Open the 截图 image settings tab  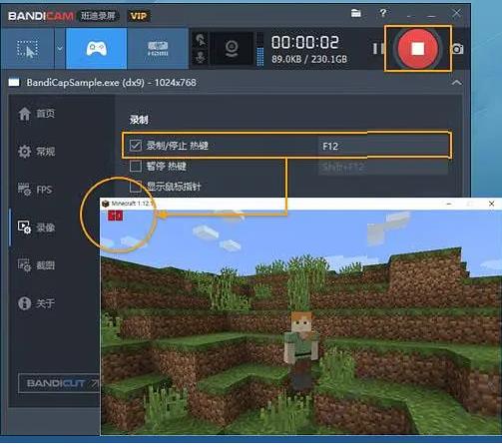pos(37,265)
